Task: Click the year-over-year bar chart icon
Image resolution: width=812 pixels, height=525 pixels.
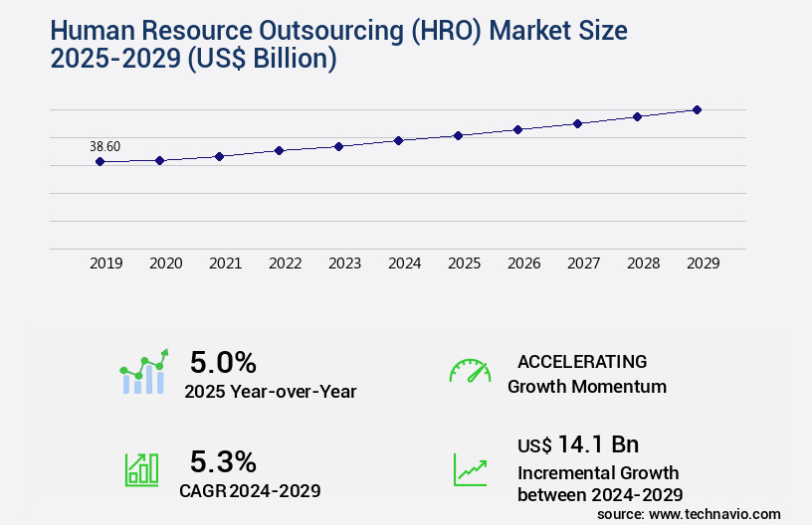Action: coord(144,373)
